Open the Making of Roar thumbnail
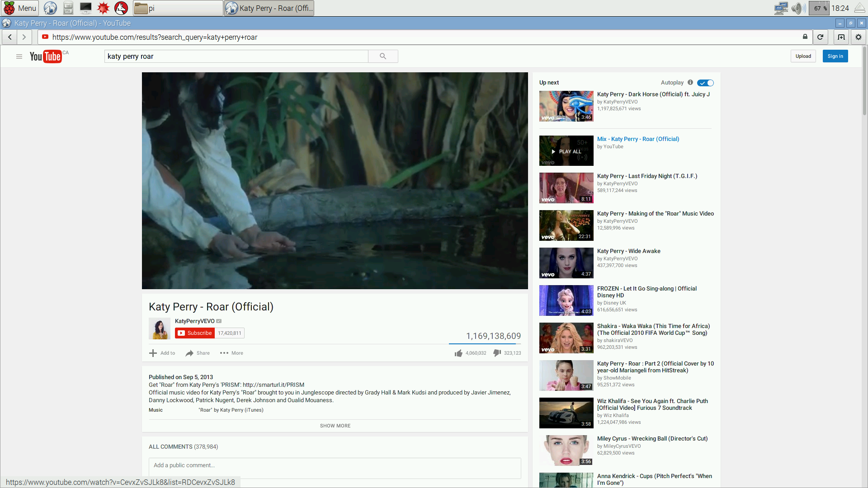 [566, 225]
